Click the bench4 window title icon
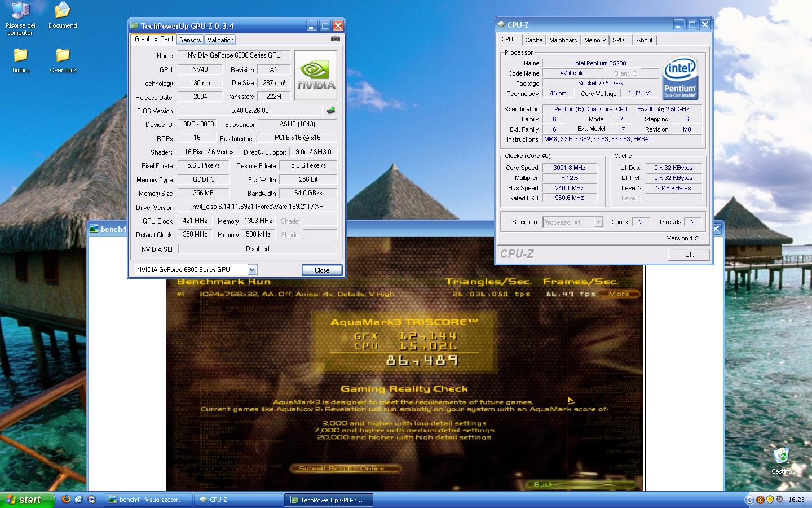Viewport: 812px width, 508px height. coord(95,229)
